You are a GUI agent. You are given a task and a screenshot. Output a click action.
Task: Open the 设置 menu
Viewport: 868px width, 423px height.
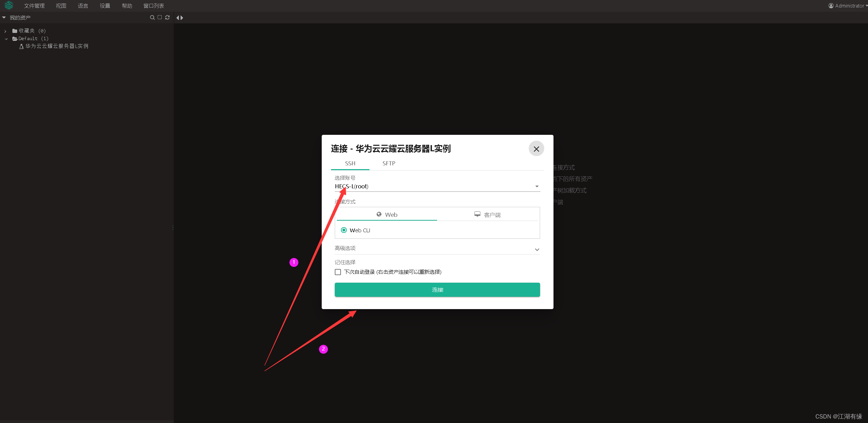pyautogui.click(x=105, y=6)
